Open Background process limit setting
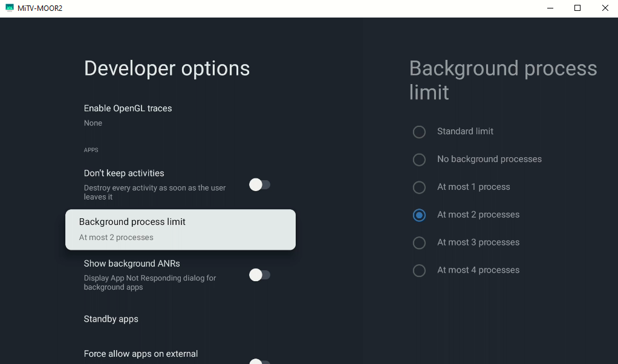The width and height of the screenshot is (618, 364). (x=181, y=229)
